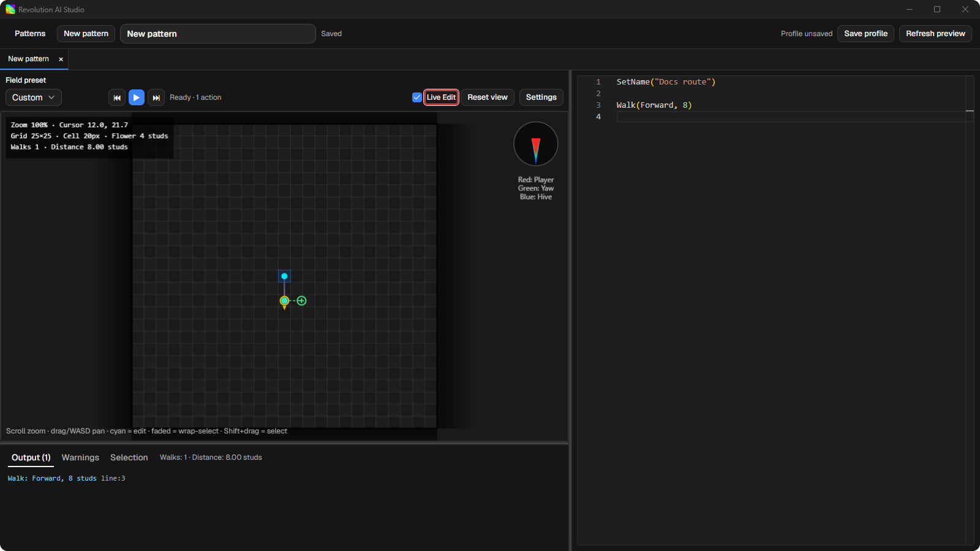The height and width of the screenshot is (551, 980).
Task: Step forward to next action
Action: point(156,97)
